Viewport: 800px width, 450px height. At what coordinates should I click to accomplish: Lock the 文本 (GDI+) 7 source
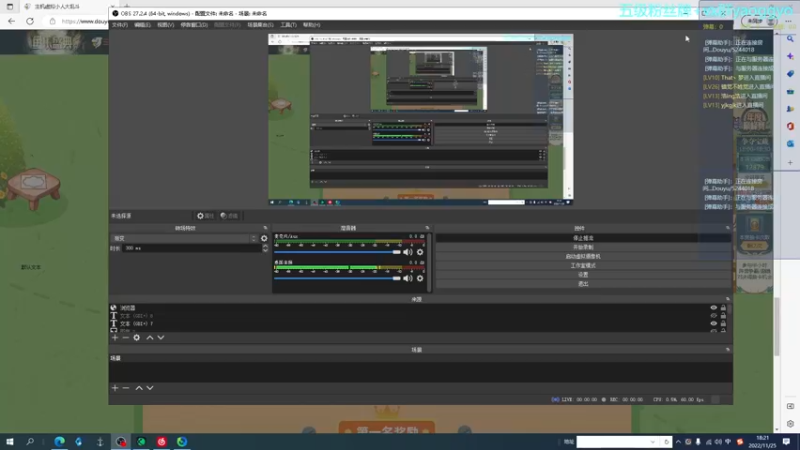click(723, 323)
